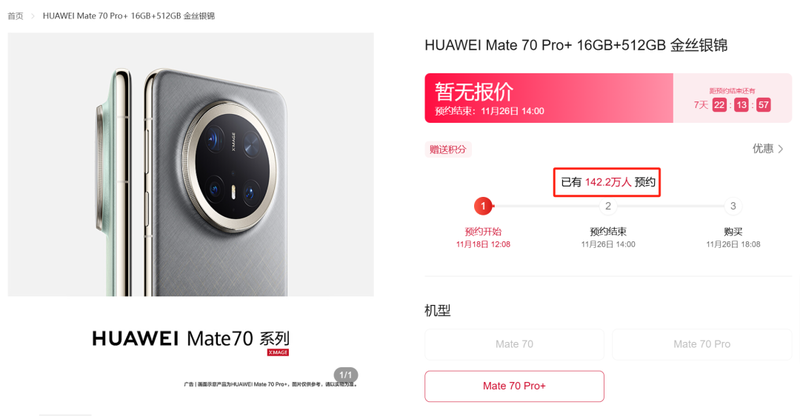800x416 pixels.
Task: Click the 1/1 image counter badge
Action: click(x=346, y=375)
